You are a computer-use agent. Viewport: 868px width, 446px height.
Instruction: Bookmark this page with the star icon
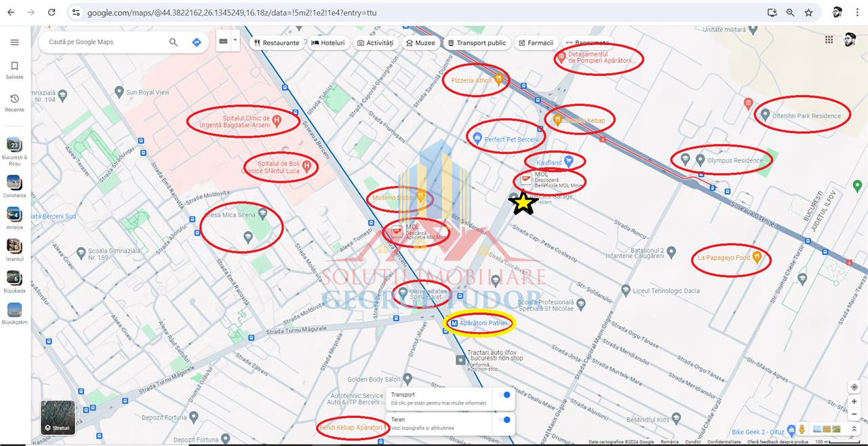pos(808,12)
